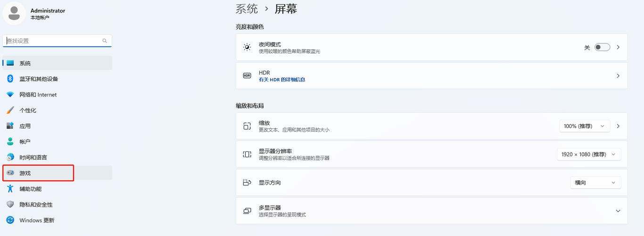Viewport: 644px width, 236px height.
Task: Click the 显示方向 orientation icon
Action: (x=247, y=183)
